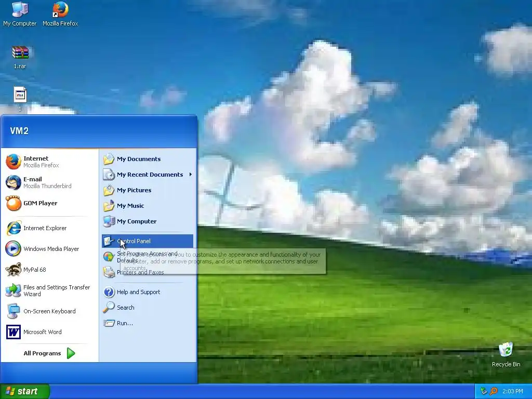Open the Recycle Bin icon
The width and height of the screenshot is (532, 399).
(x=506, y=355)
